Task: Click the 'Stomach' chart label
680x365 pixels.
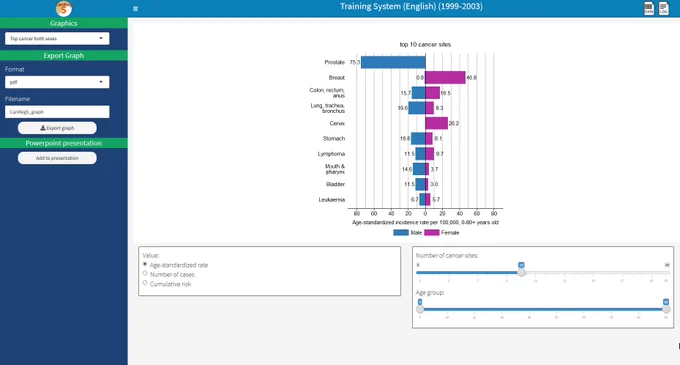Action: click(x=334, y=139)
